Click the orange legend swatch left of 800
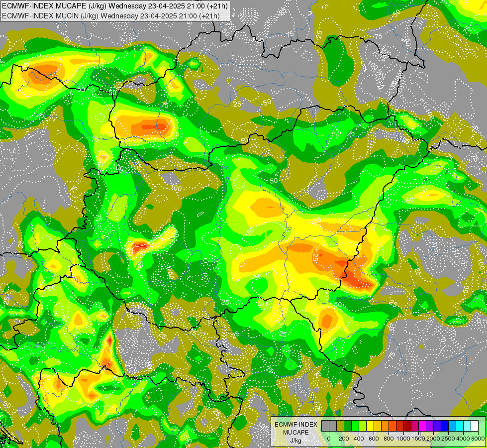The image size is (487, 448). pos(386,426)
